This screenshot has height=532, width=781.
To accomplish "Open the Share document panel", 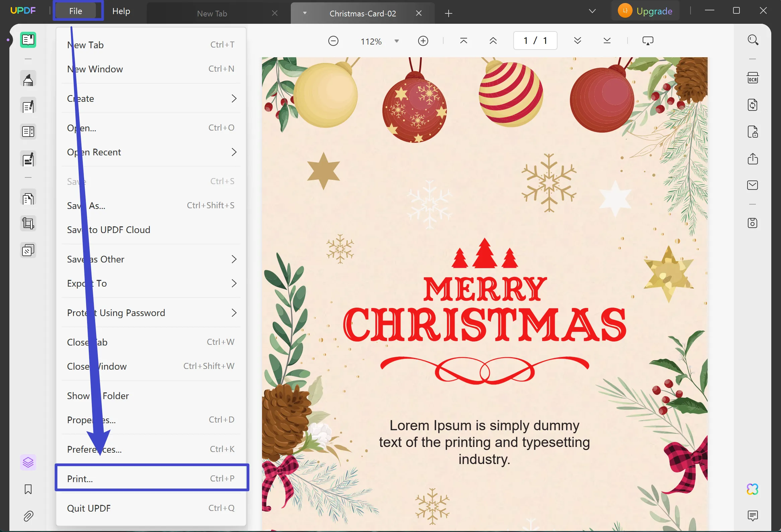I will tap(753, 159).
